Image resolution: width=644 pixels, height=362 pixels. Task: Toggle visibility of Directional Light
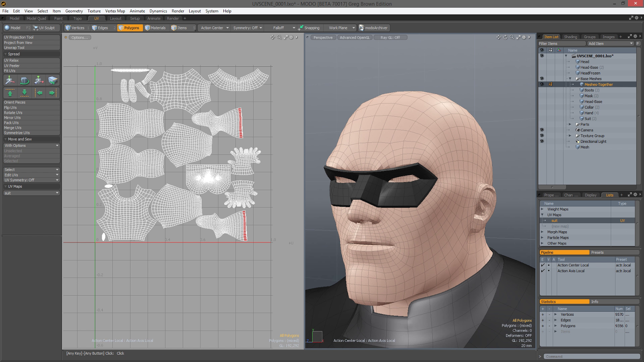[542, 141]
